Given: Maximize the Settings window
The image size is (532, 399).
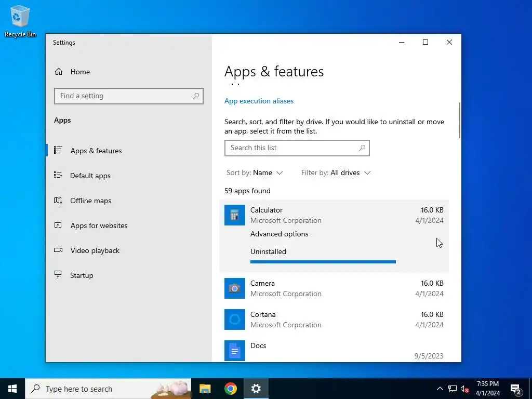Looking at the screenshot, I should pos(425,42).
